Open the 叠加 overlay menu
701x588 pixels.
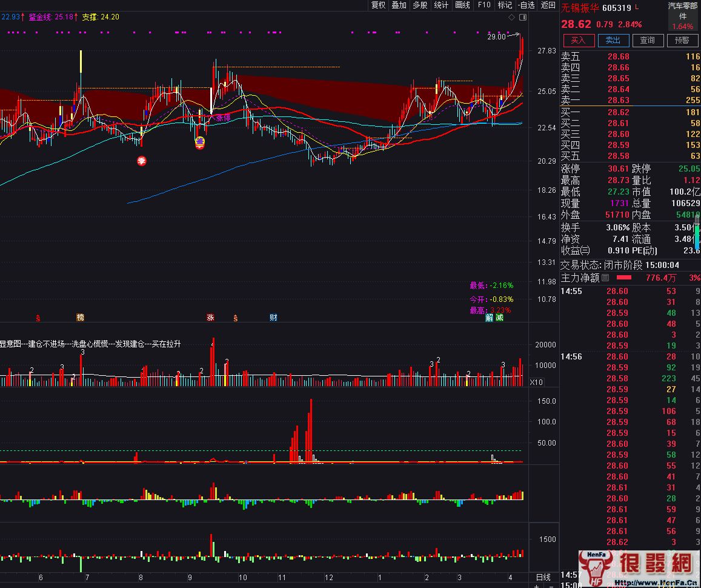[x=399, y=5]
